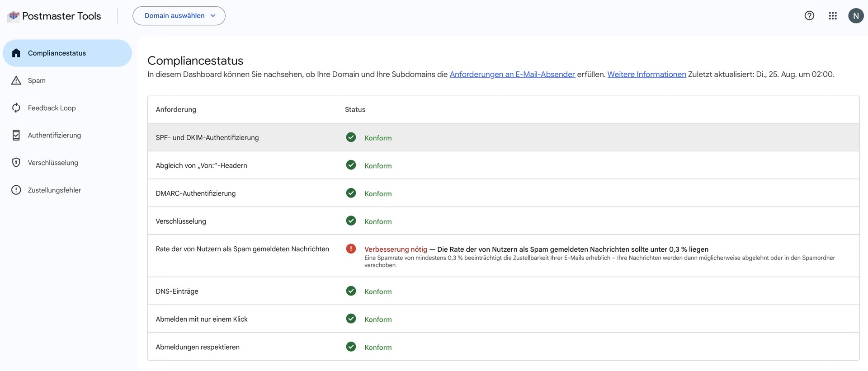The height and width of the screenshot is (371, 868).
Task: Open the Weitere Informationen link
Action: tap(646, 75)
